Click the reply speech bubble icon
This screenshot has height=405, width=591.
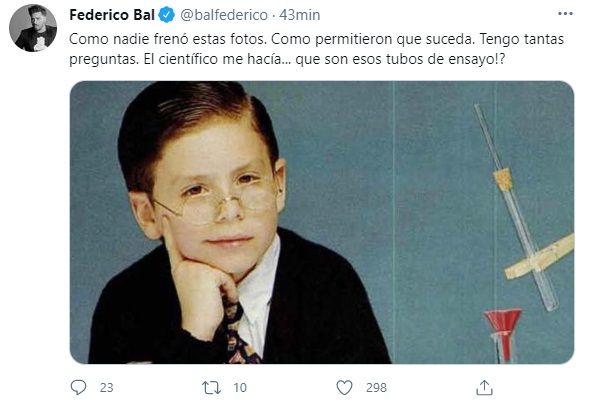coord(78,387)
